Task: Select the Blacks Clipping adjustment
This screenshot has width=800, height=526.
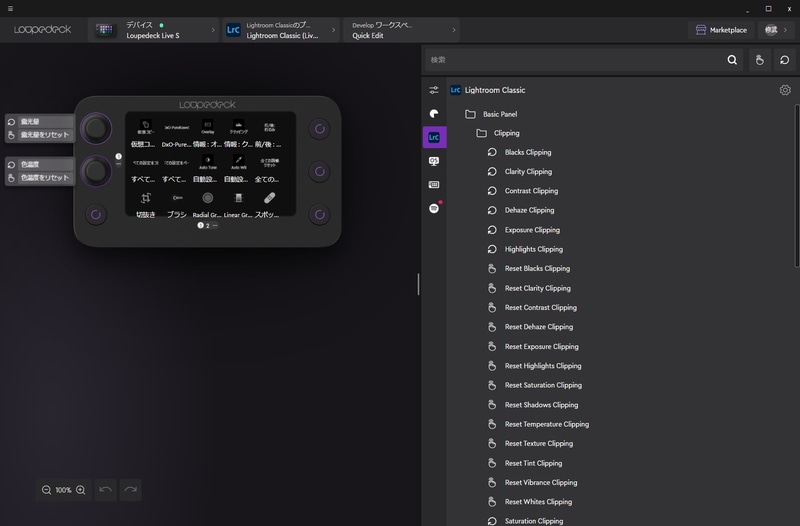Action: [528, 152]
